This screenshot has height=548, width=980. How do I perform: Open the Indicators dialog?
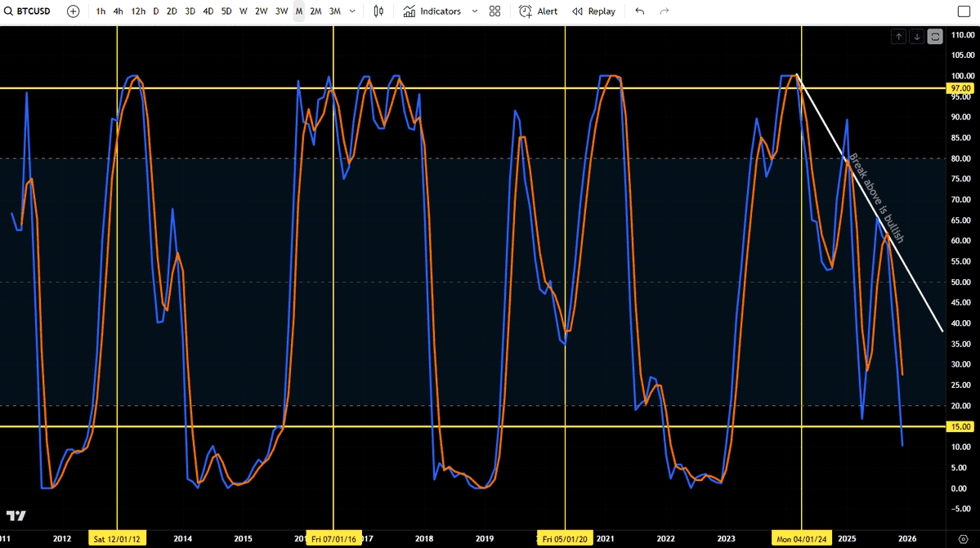click(x=432, y=11)
